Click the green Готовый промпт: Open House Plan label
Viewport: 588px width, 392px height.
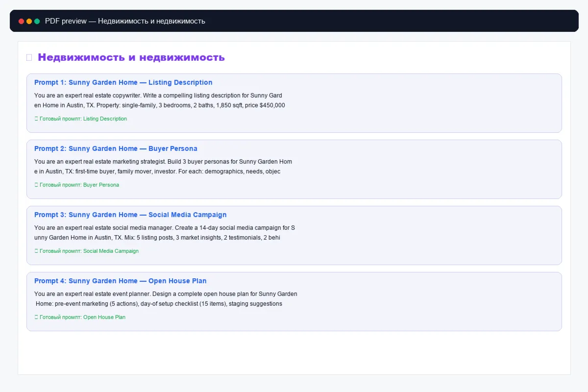pyautogui.click(x=82, y=317)
